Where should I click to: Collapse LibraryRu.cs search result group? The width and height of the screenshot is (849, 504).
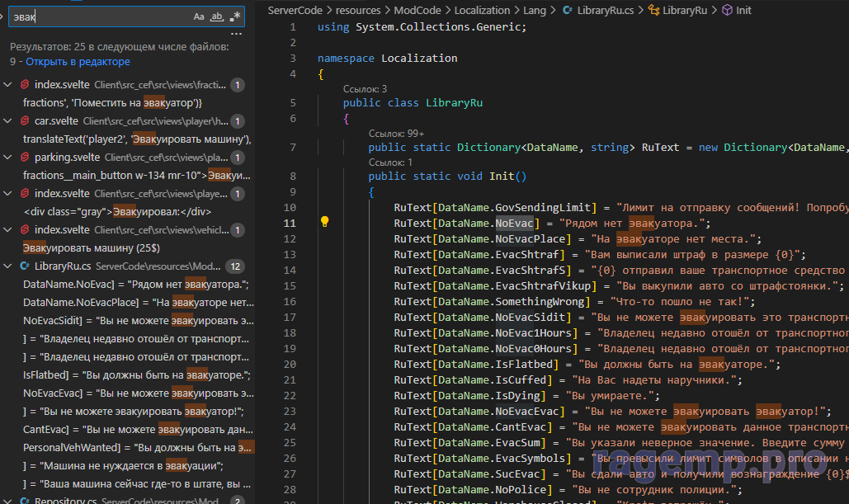[8, 266]
